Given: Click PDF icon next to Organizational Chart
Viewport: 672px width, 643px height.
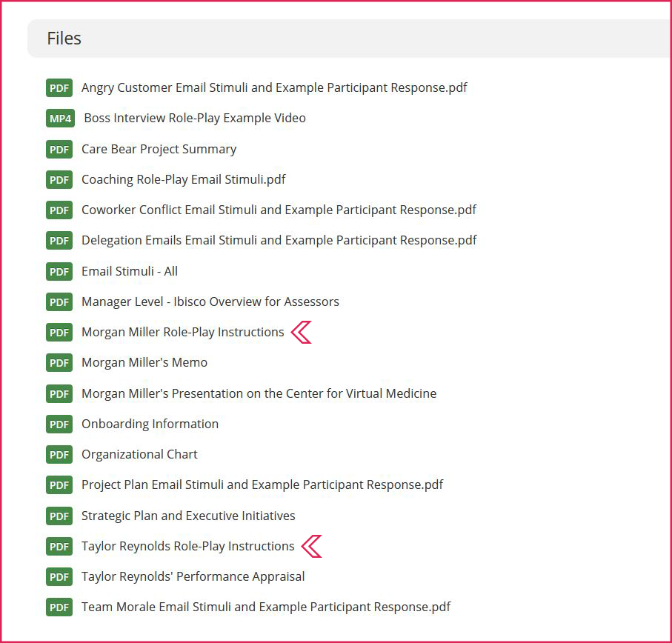Looking at the screenshot, I should click(x=59, y=454).
